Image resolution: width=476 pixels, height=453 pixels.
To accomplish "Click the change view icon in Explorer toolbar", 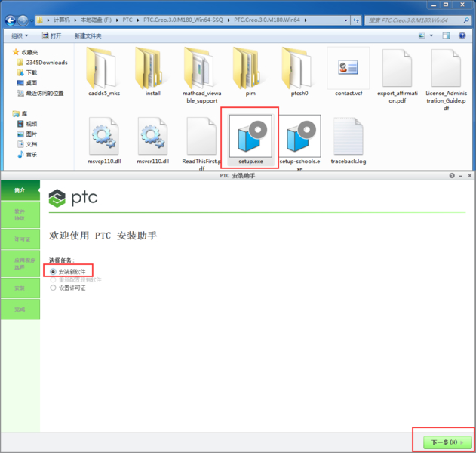I will coord(422,35).
